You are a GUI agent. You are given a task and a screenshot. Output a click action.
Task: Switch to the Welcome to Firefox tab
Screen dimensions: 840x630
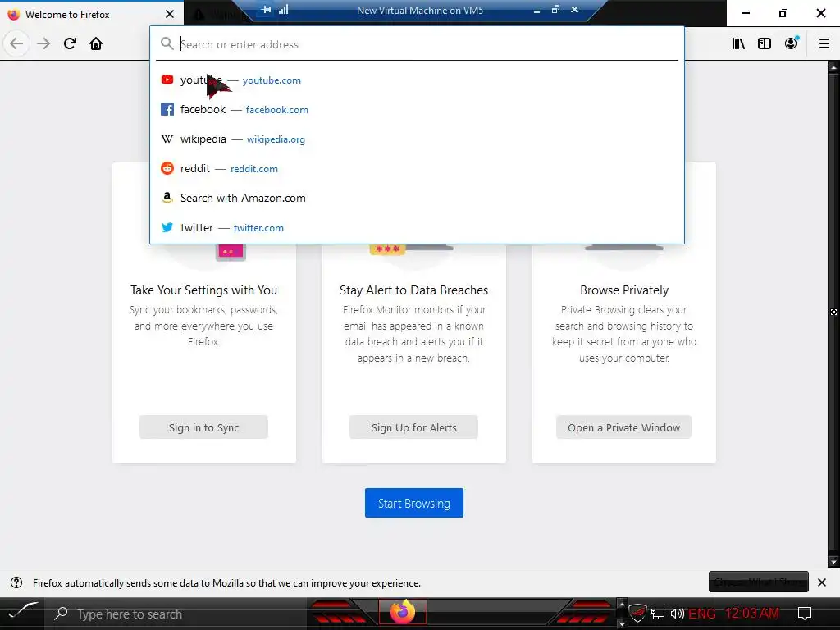tap(92, 14)
